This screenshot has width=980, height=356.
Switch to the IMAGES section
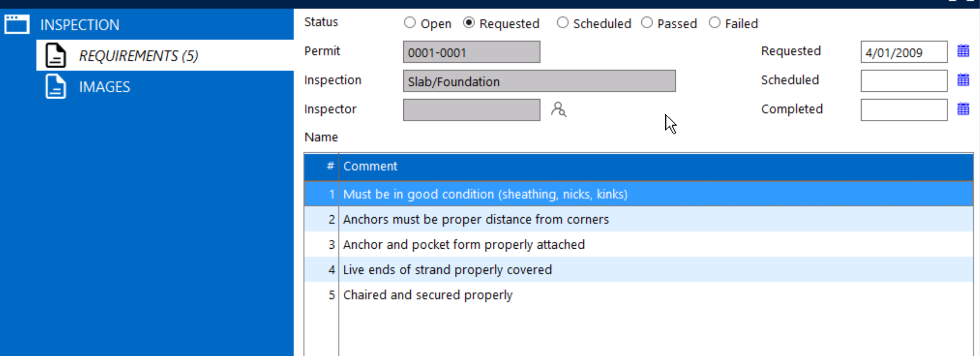(105, 87)
